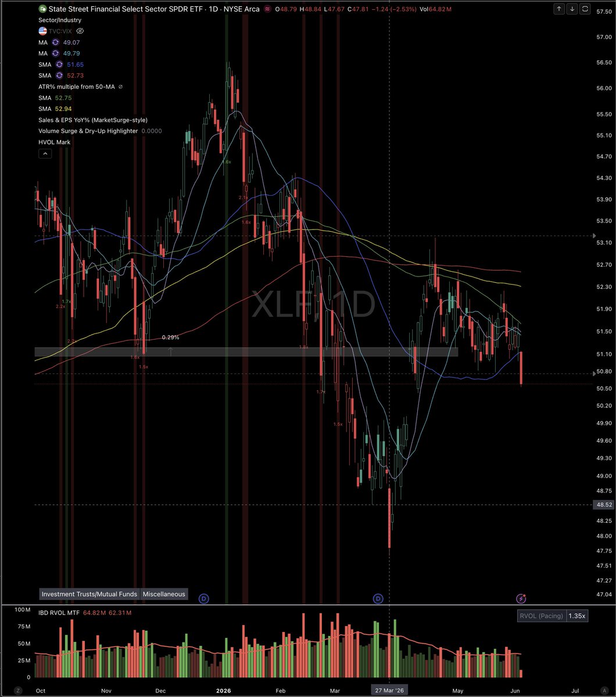616x697 pixels.
Task: Select the TVC:VIX symbol label
Action: coord(62,31)
